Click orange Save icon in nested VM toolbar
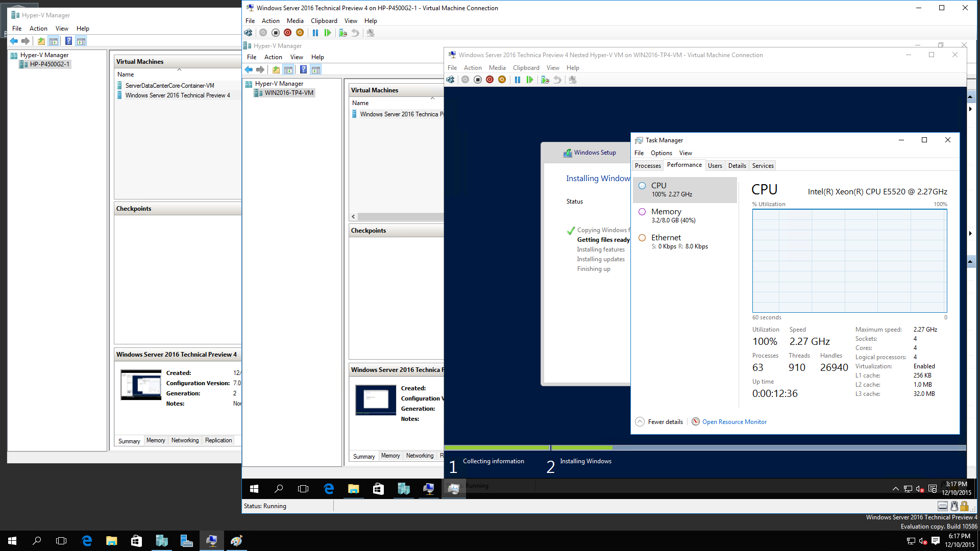The height and width of the screenshot is (551, 980). pyautogui.click(x=502, y=80)
